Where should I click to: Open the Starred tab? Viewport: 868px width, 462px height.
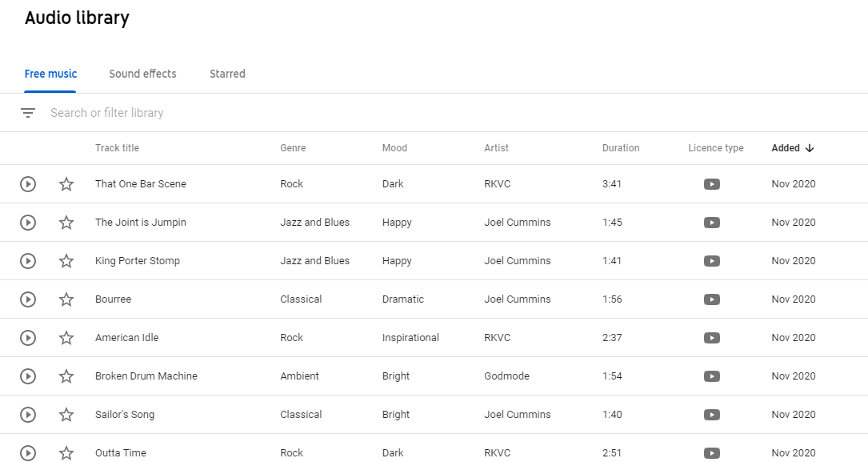pos(227,74)
